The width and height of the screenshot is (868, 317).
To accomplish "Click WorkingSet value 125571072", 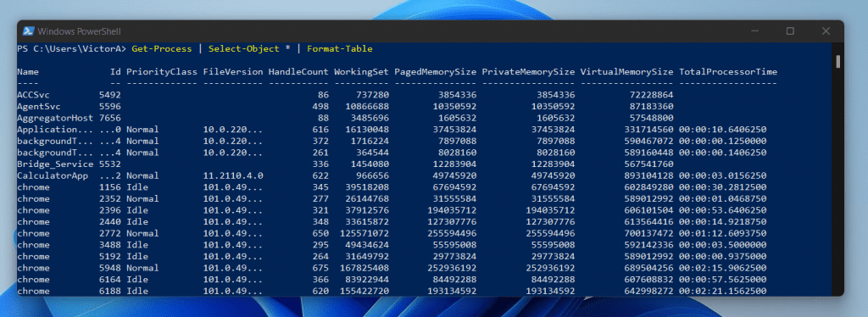I will pyautogui.click(x=364, y=233).
